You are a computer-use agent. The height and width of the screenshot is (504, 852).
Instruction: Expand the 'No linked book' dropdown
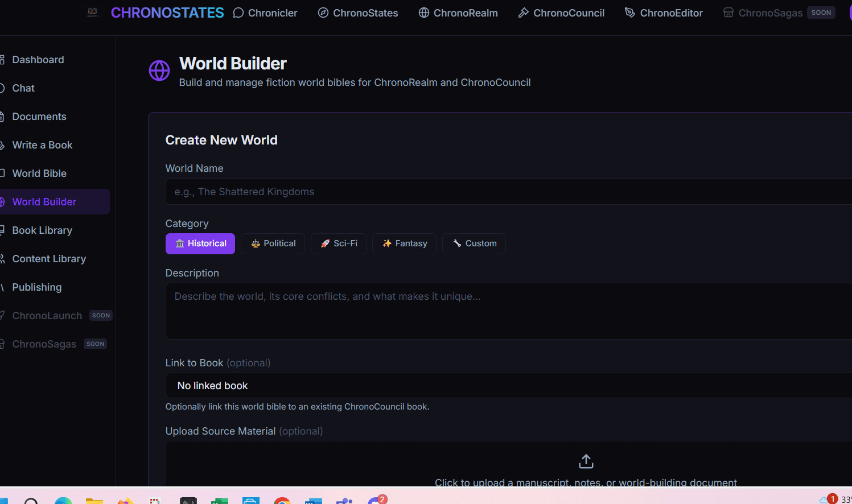click(508, 386)
